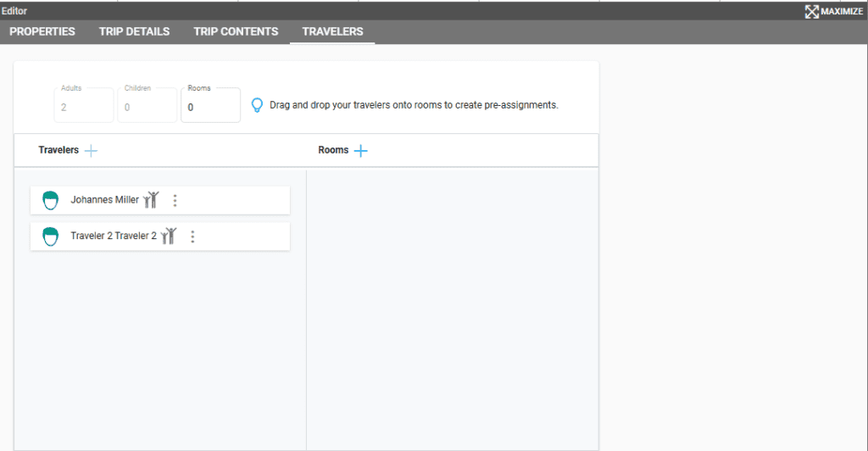Open the three-dot menu for Johannes Miller

pos(175,201)
